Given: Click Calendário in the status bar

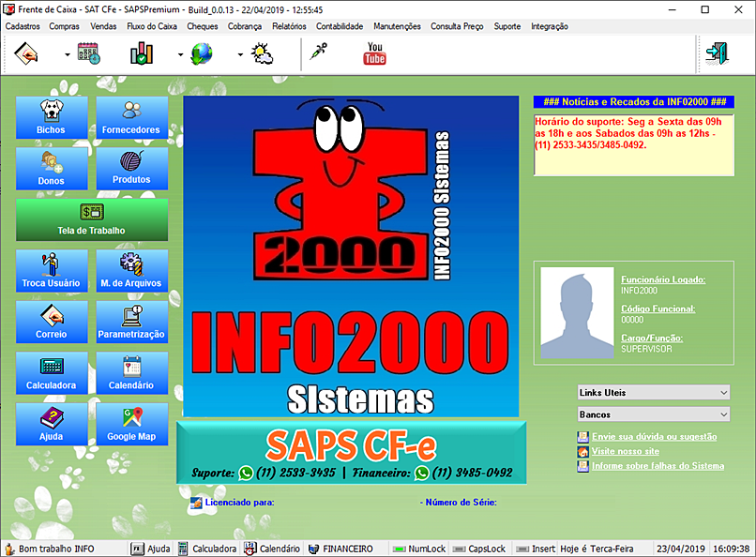Looking at the screenshot, I should (272, 549).
